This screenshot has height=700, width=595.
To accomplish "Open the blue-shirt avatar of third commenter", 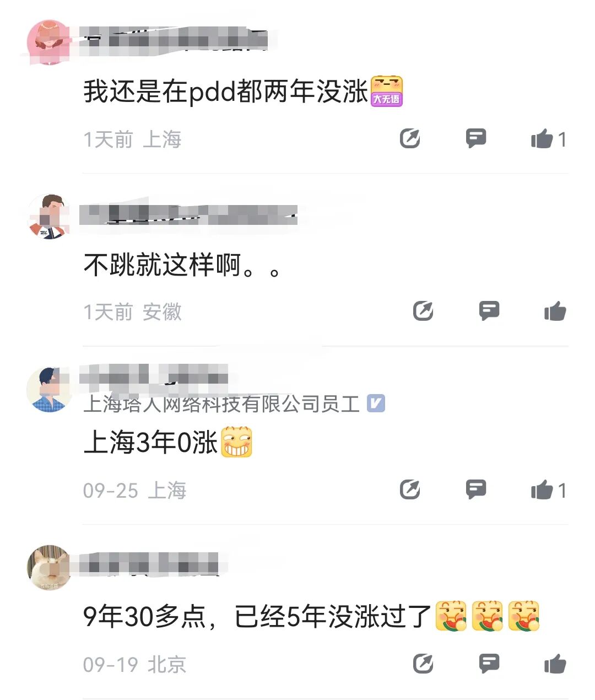I will point(50,390).
